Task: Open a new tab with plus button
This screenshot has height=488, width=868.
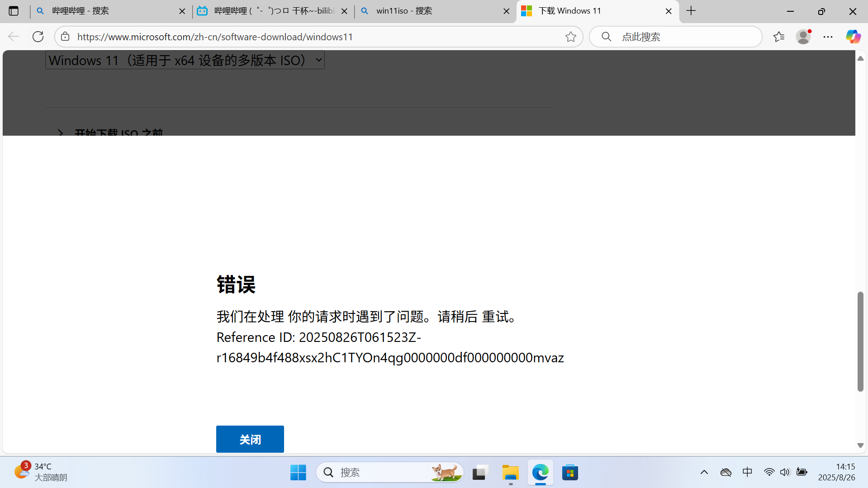Action: pyautogui.click(x=691, y=11)
